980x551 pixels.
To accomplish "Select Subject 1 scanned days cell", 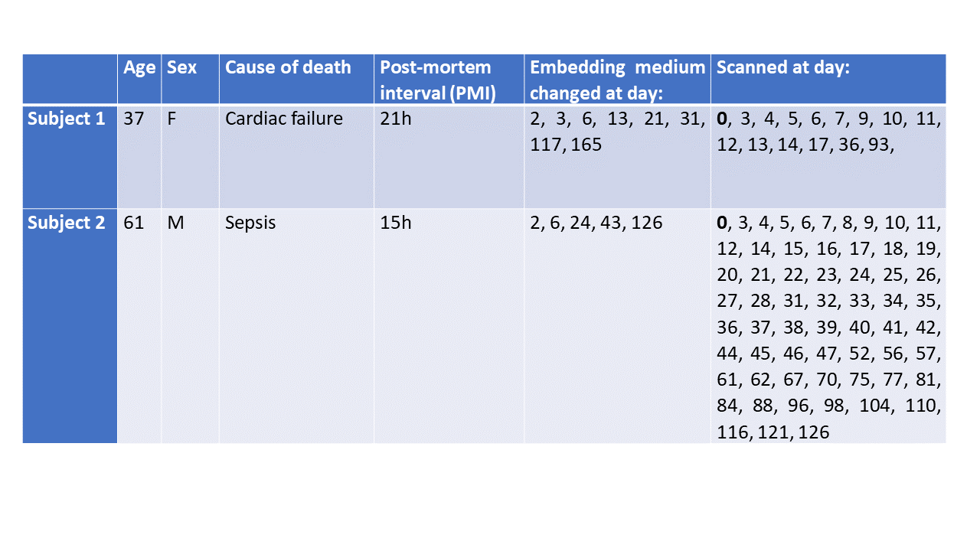I will 828,132.
